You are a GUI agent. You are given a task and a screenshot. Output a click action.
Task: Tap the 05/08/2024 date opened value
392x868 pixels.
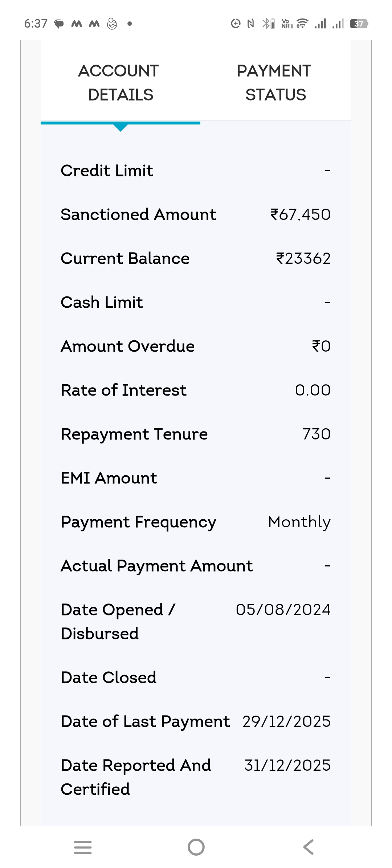click(283, 610)
